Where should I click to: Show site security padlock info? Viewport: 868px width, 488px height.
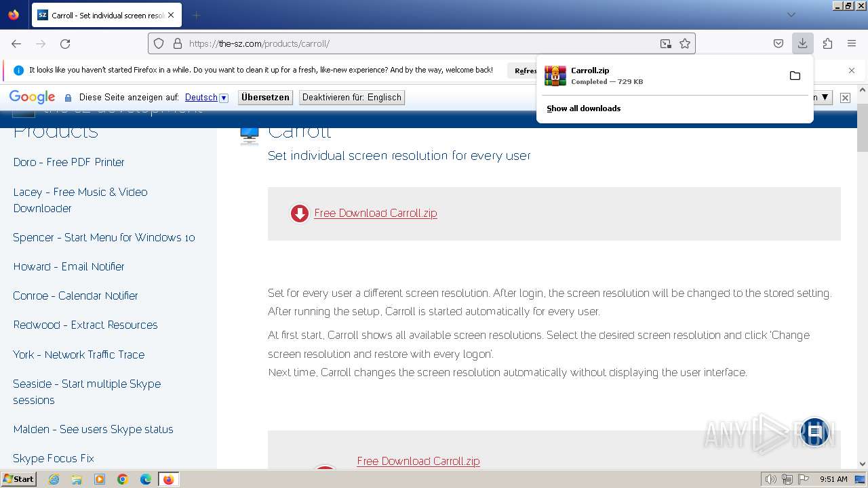[x=178, y=43]
